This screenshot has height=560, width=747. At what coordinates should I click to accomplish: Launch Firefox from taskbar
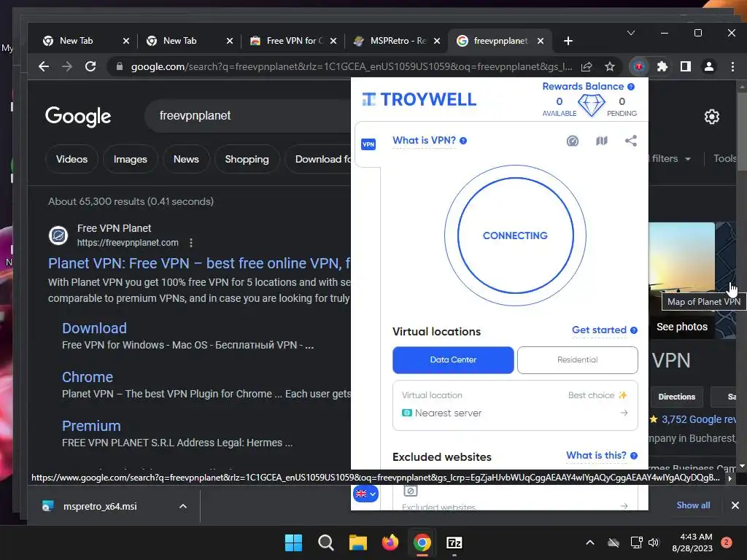point(390,542)
